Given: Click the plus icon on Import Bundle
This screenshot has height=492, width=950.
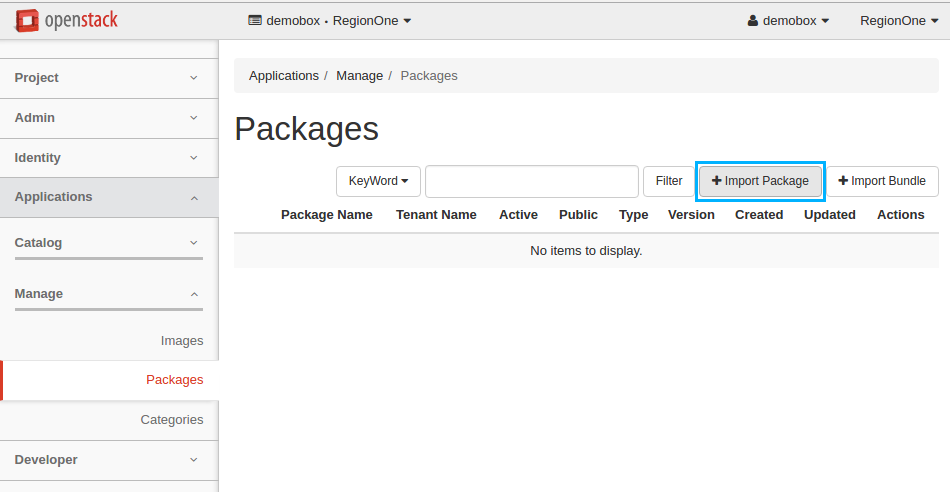Looking at the screenshot, I should point(843,181).
